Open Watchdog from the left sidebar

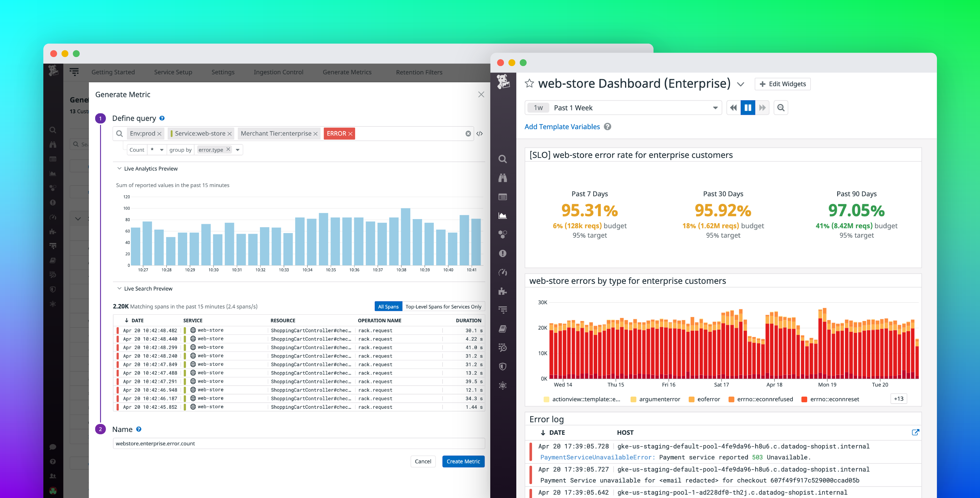(x=503, y=178)
